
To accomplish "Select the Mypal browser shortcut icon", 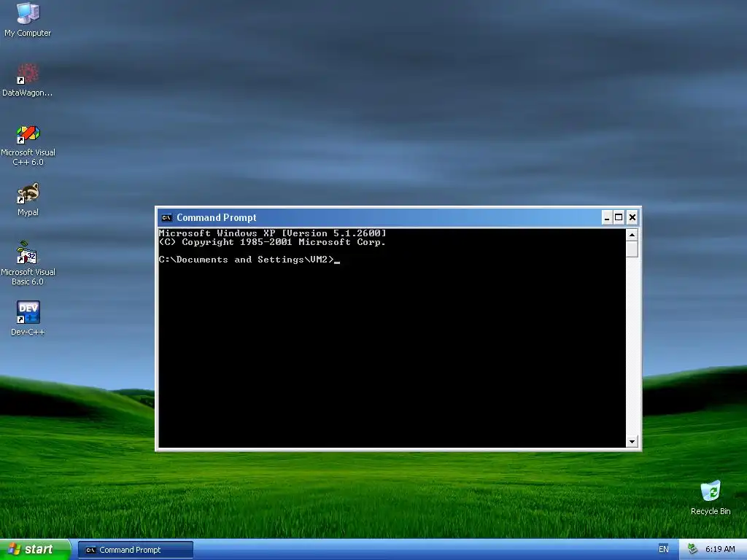I will point(28,200).
